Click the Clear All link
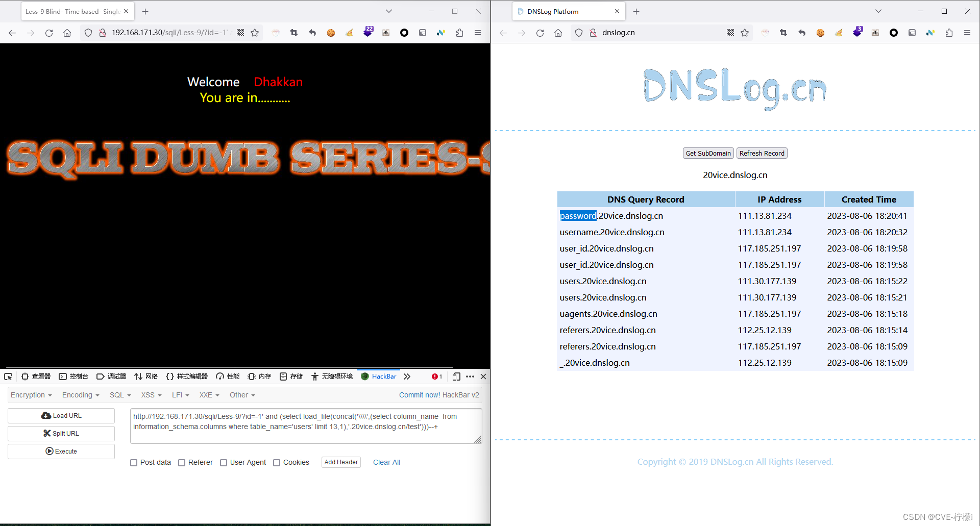 386,463
